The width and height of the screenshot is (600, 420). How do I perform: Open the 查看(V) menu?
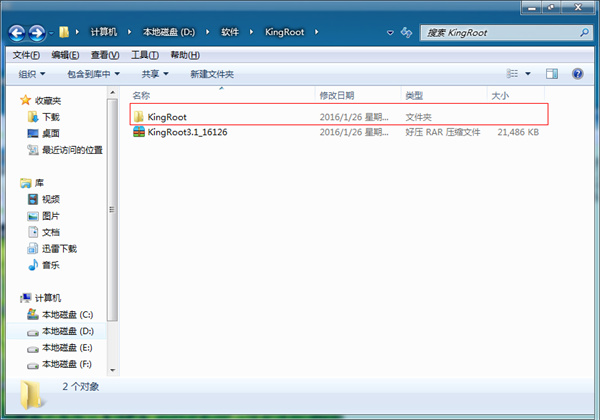(x=105, y=54)
